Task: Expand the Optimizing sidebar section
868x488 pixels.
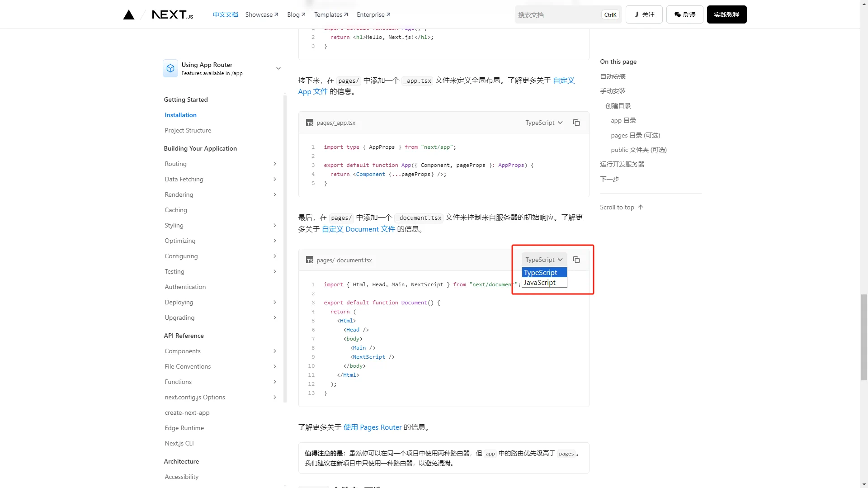Action: click(x=274, y=241)
